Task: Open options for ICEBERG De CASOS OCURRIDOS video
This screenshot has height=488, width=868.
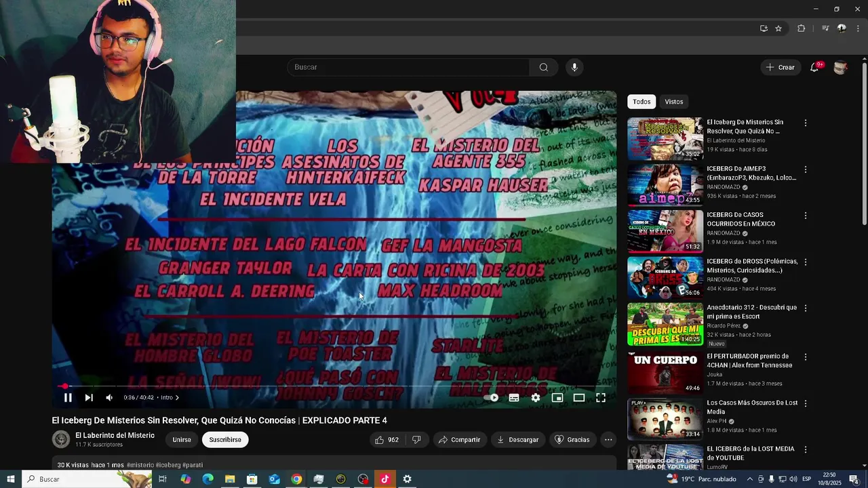Action: (x=806, y=216)
